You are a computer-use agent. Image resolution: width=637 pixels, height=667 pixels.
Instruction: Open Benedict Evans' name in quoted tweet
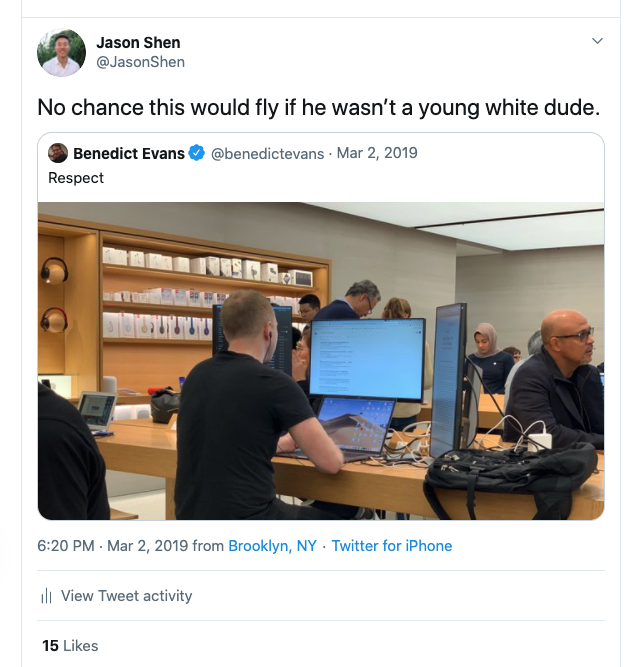tap(129, 154)
